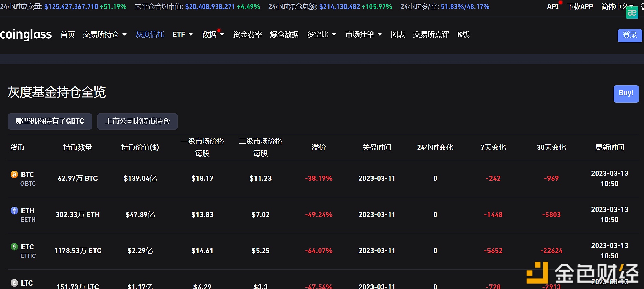Viewport: 644px width, 289px height.
Task: Click the 二级市场价格每股 column header
Action: pos(261,147)
